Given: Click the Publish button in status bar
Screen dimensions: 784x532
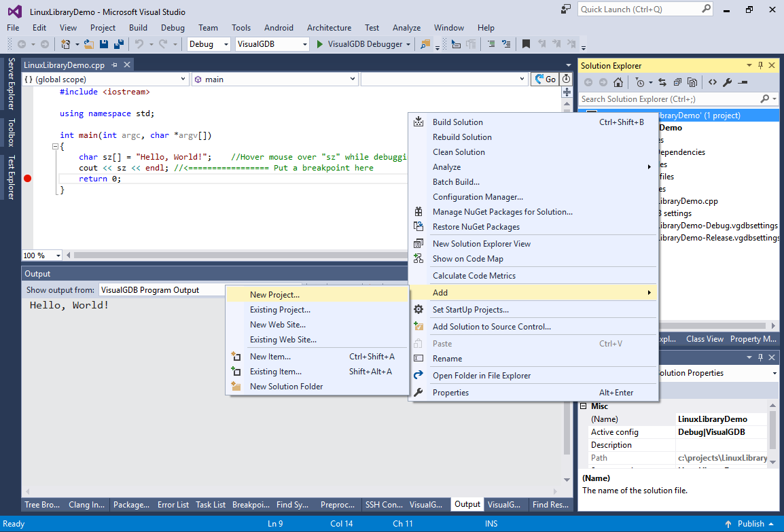Looking at the screenshot, I should tap(751, 523).
